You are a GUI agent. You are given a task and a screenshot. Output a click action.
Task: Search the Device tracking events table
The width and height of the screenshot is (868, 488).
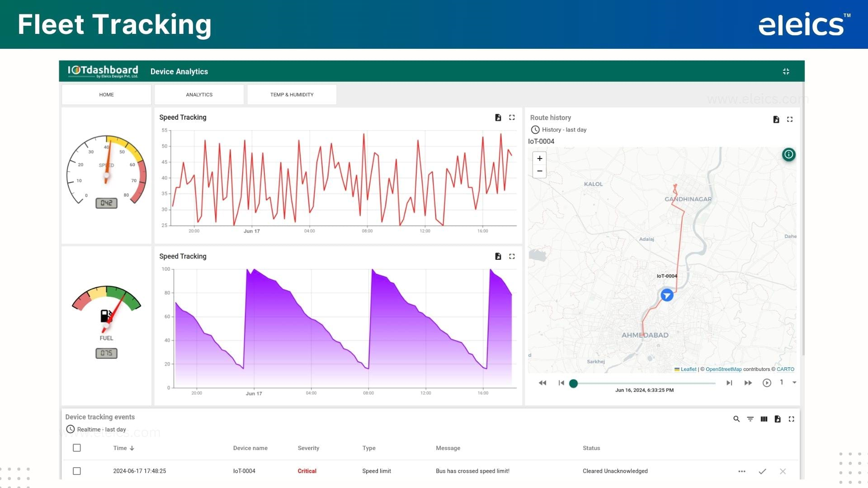point(736,419)
